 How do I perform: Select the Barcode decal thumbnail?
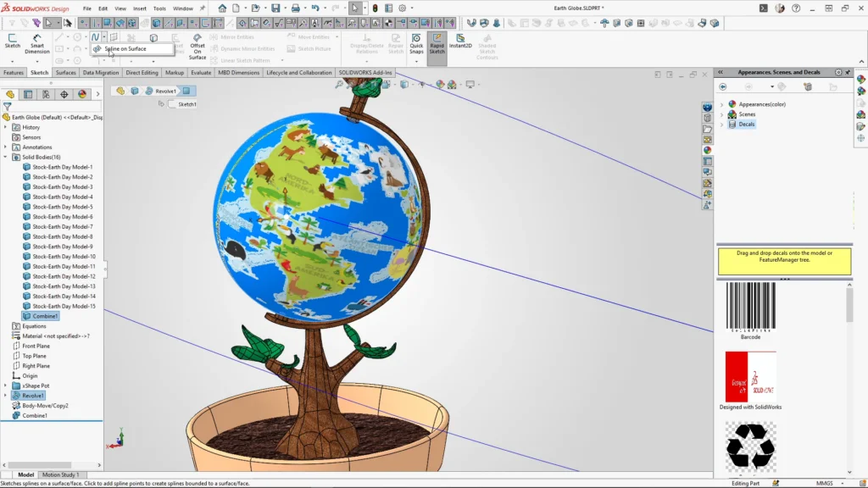tap(751, 307)
